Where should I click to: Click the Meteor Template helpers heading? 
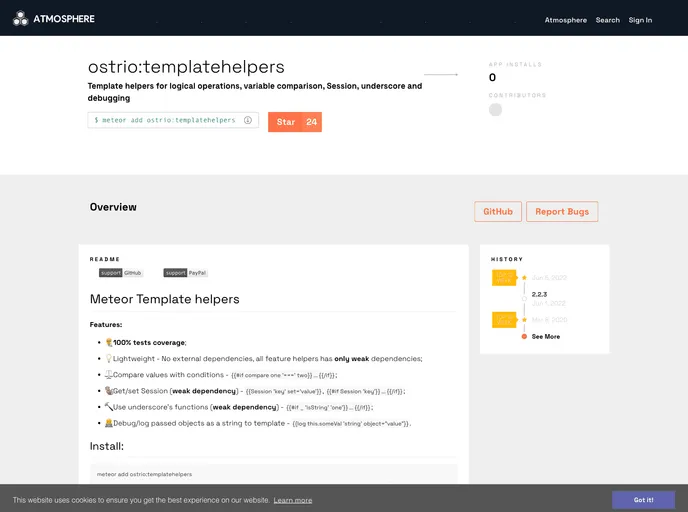(165, 299)
